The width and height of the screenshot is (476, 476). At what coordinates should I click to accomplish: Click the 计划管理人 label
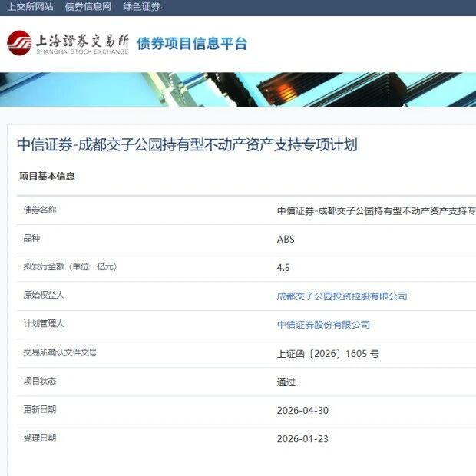pyautogui.click(x=44, y=324)
